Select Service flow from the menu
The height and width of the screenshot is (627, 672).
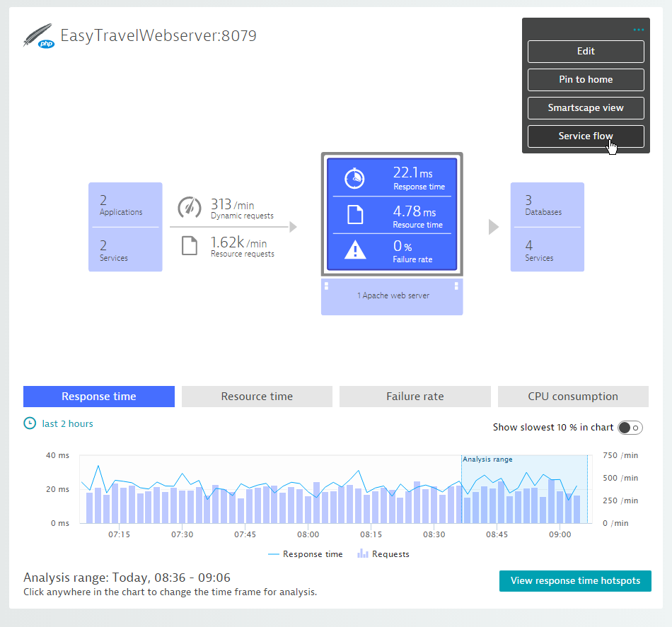pos(586,136)
